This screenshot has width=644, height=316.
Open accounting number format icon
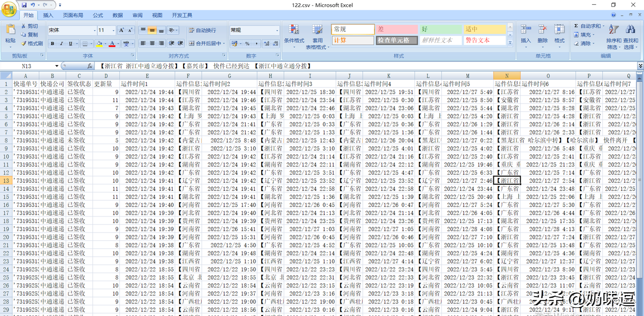click(x=235, y=44)
